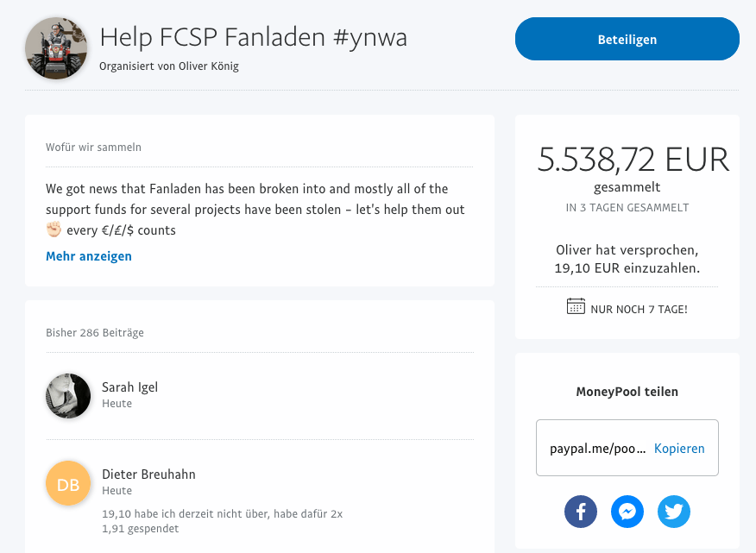The image size is (756, 553).
Task: Click the 5.538,72 EUR collected amount
Action: tap(633, 160)
